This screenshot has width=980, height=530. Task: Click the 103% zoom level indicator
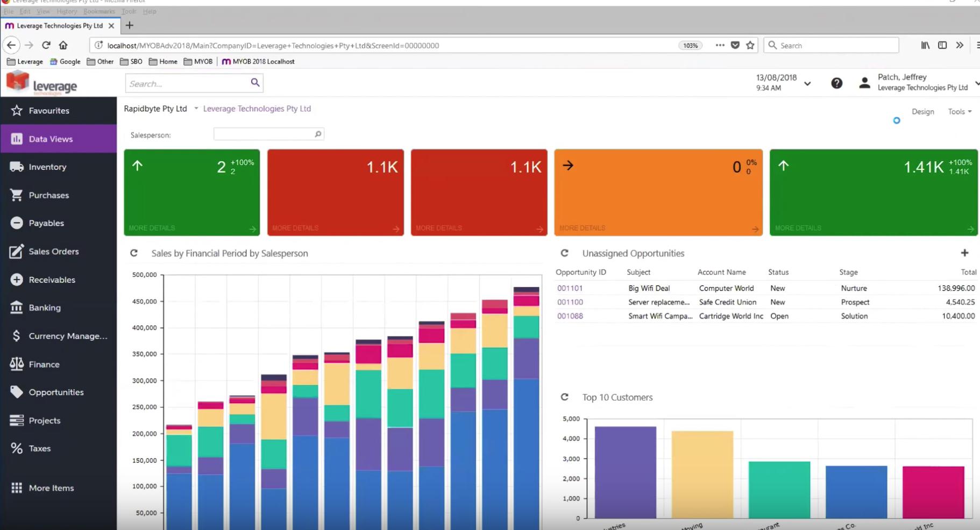[690, 46]
